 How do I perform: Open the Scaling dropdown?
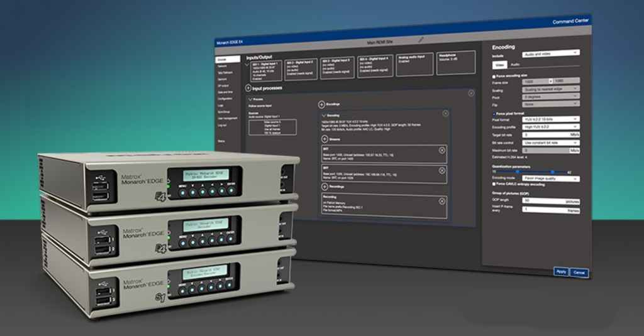click(x=551, y=89)
